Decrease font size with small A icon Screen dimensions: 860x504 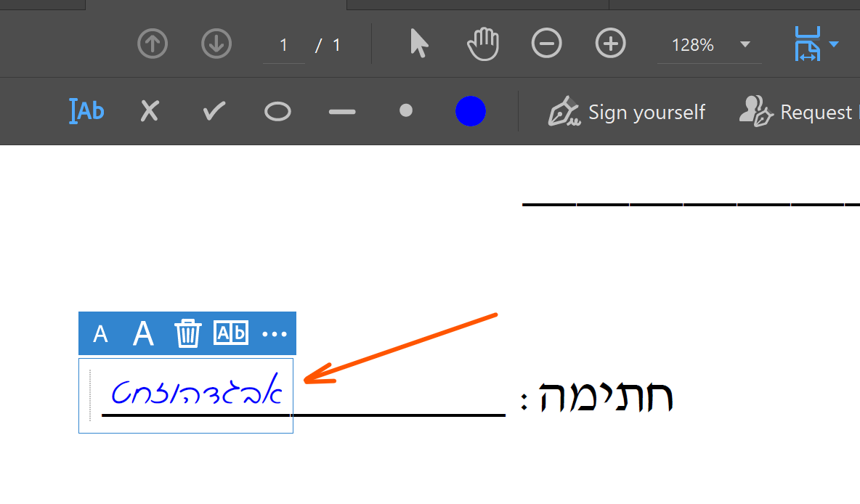pos(100,333)
